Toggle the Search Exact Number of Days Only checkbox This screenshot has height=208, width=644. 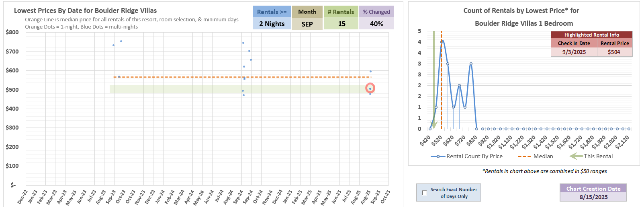pos(424,193)
